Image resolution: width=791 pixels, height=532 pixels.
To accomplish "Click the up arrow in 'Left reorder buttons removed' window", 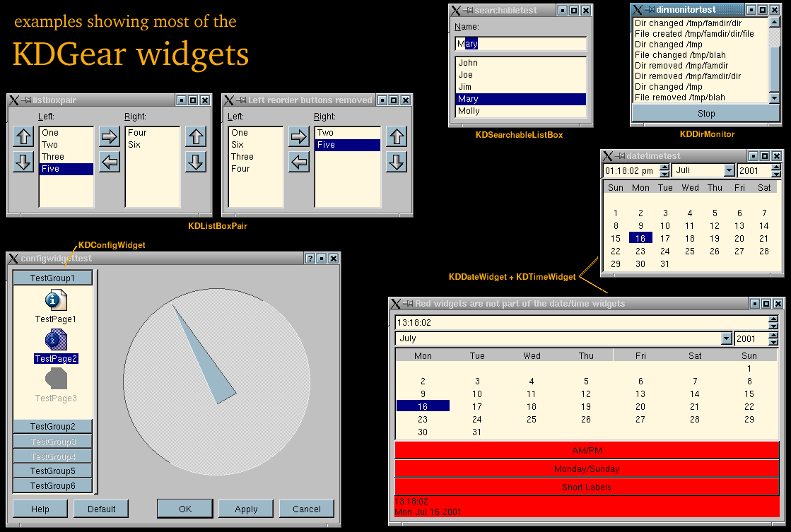I will coord(397,136).
